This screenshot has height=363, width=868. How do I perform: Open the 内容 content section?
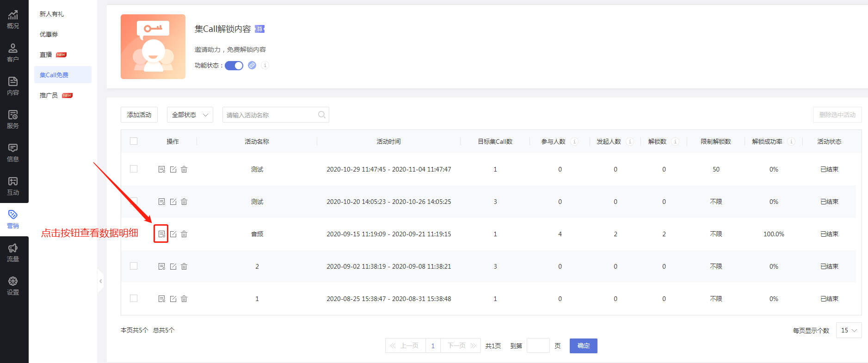click(13, 86)
